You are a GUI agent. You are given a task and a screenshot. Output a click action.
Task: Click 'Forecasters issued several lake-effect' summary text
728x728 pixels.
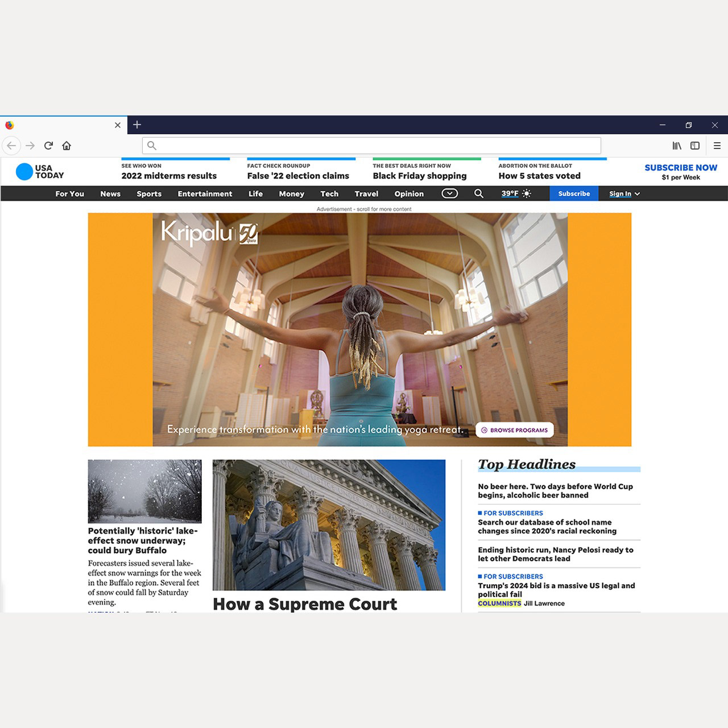point(144,583)
